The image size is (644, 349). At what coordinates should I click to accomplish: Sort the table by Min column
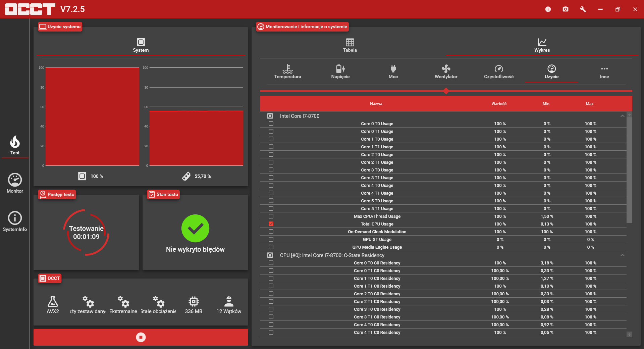pyautogui.click(x=546, y=104)
